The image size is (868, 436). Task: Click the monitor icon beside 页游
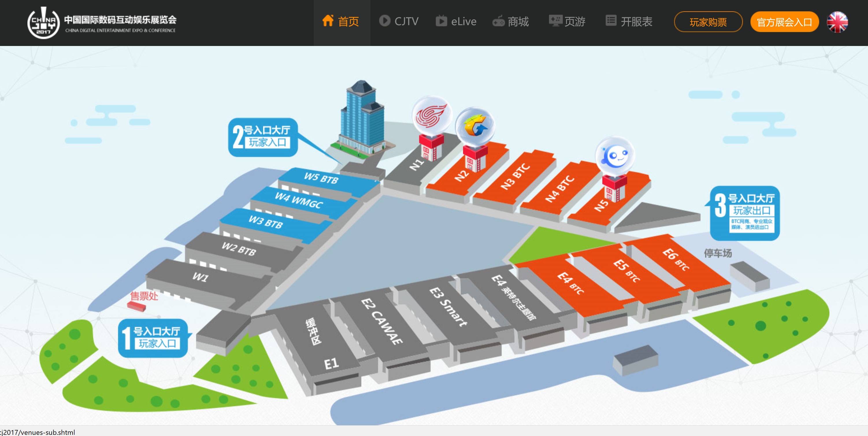555,21
